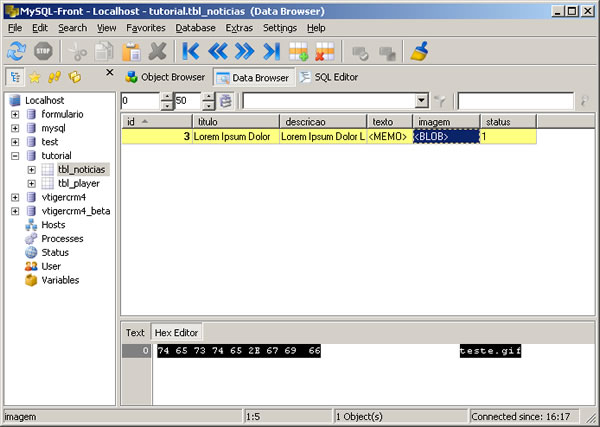Expand the tbl_player table node
The height and width of the screenshot is (427, 600).
(31, 184)
